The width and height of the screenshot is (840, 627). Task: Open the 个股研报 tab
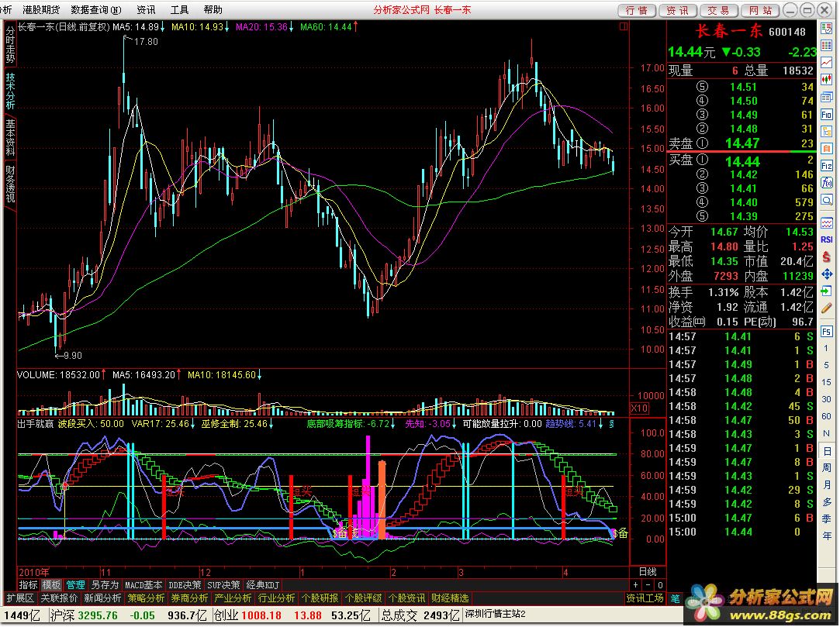coord(320,598)
